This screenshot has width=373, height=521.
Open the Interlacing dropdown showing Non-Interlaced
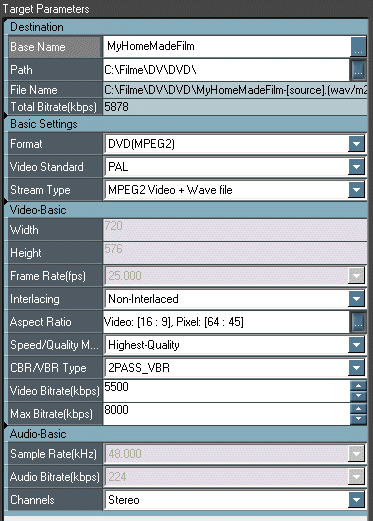point(356,299)
